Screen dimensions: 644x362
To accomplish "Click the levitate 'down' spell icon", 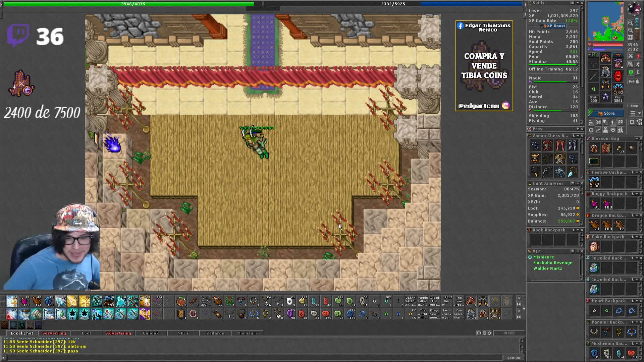I will [x=85, y=314].
